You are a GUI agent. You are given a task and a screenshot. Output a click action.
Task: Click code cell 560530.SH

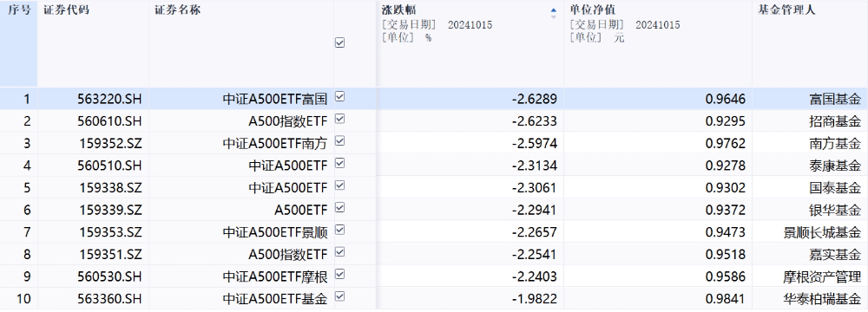110,276
